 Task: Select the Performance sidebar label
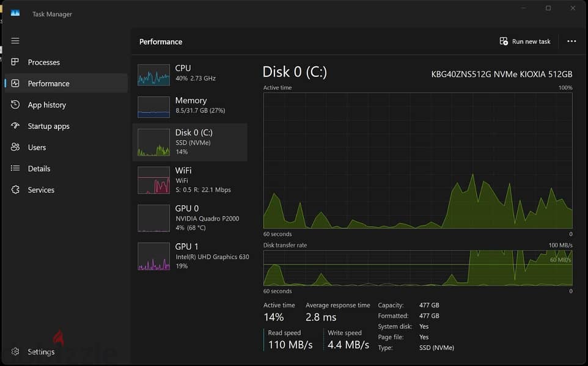[49, 84]
